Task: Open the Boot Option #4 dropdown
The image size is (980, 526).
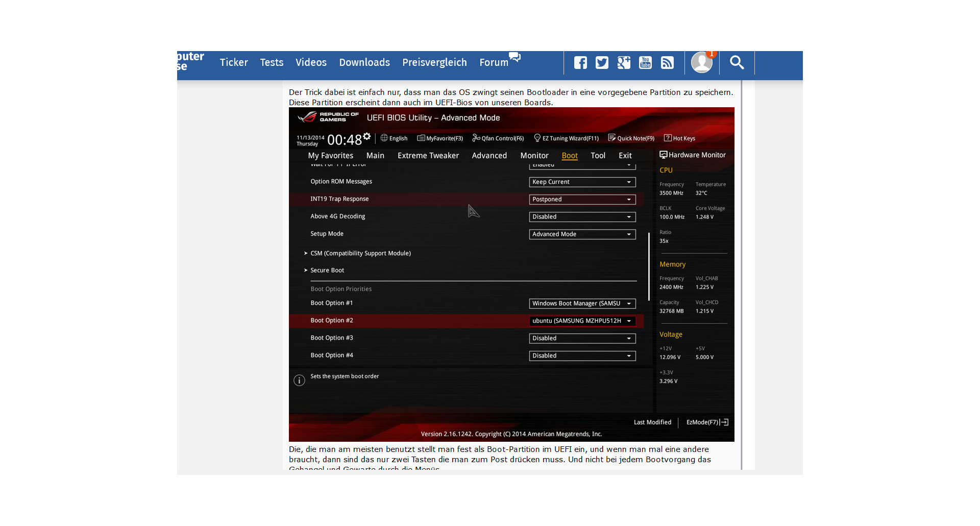Action: 582,356
